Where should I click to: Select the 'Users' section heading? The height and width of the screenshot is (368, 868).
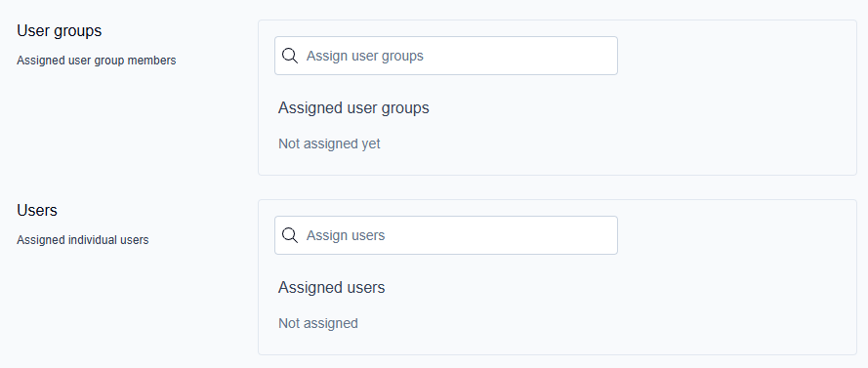coord(37,210)
